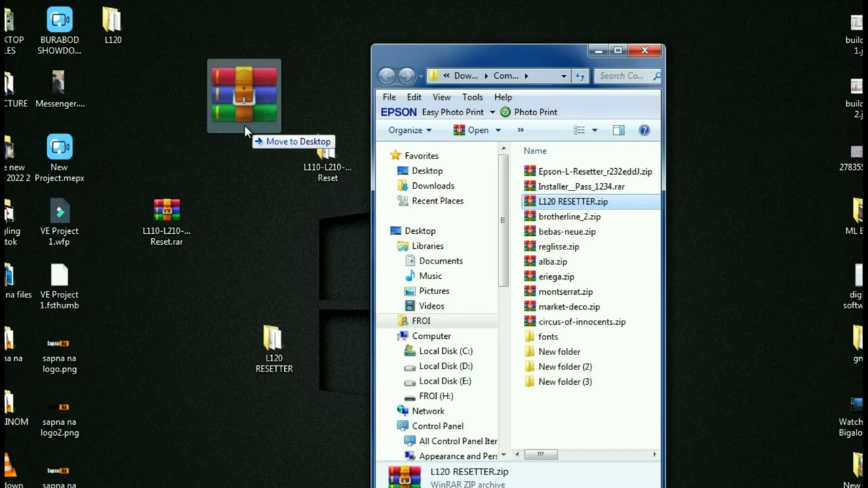The image size is (868, 488).
Task: Click the bebas-neue.zip archive icon
Action: [530, 232]
